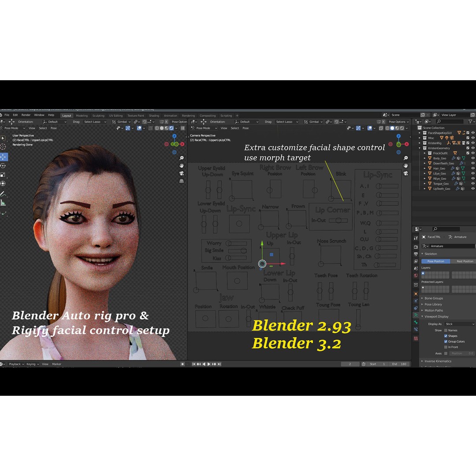Exclude Misc collection via its checkbox
The height and width of the screenshot is (476, 476).
(468, 138)
